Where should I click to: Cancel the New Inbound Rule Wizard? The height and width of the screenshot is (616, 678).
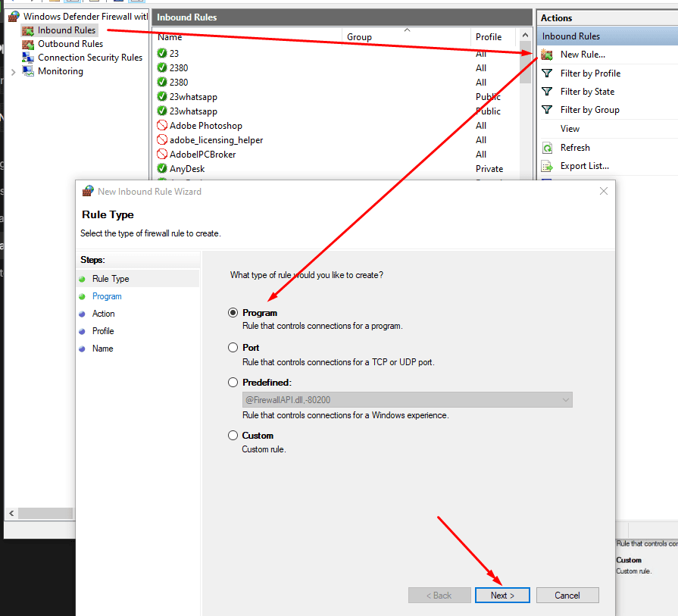pyautogui.click(x=567, y=596)
